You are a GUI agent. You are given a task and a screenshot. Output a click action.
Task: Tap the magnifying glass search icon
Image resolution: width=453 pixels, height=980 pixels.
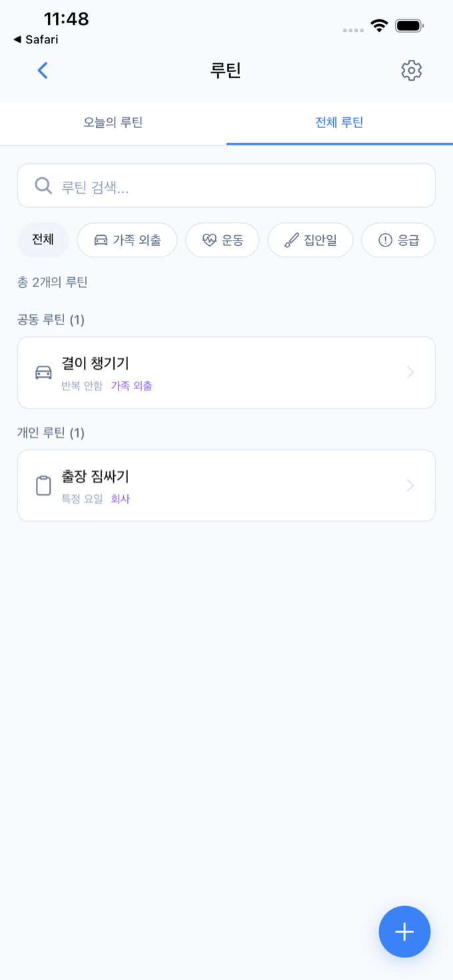tap(42, 185)
